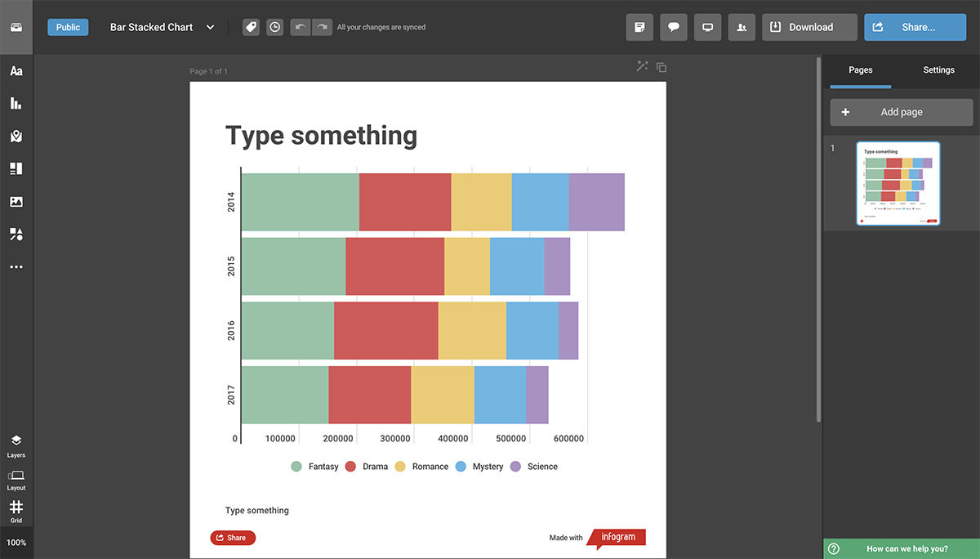Undo the last change

pyautogui.click(x=300, y=27)
